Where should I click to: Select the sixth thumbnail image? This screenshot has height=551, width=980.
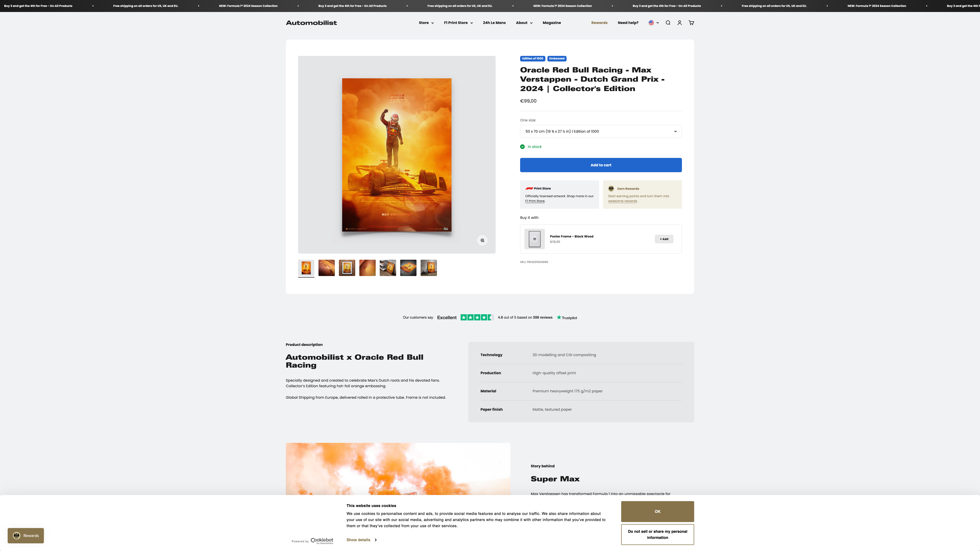point(408,268)
